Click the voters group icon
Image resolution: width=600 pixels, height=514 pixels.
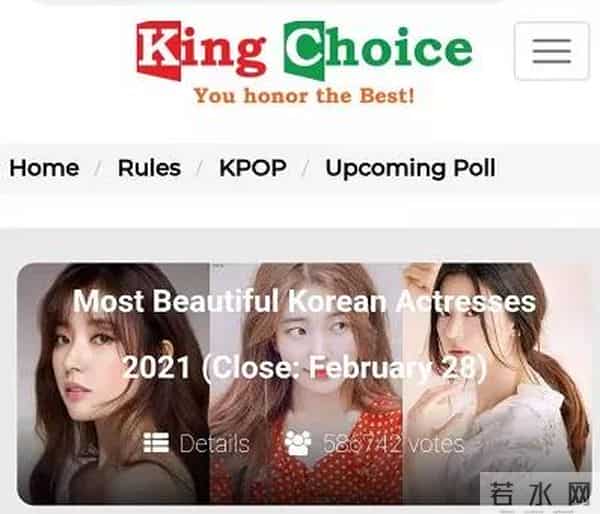coord(298,443)
